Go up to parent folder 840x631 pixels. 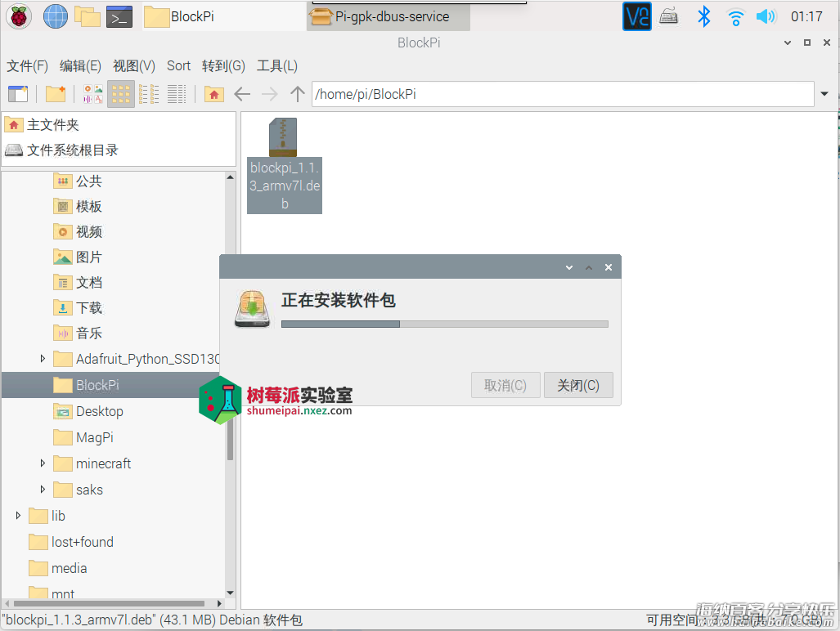click(298, 94)
